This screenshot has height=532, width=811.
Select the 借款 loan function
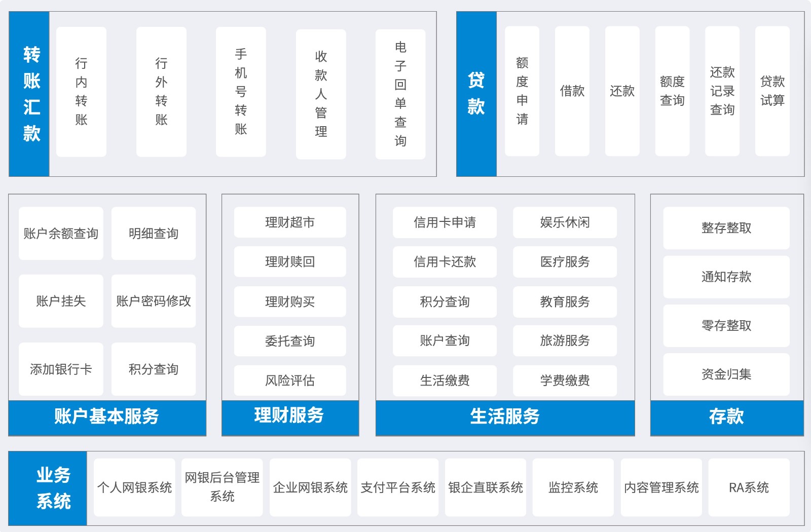point(572,91)
